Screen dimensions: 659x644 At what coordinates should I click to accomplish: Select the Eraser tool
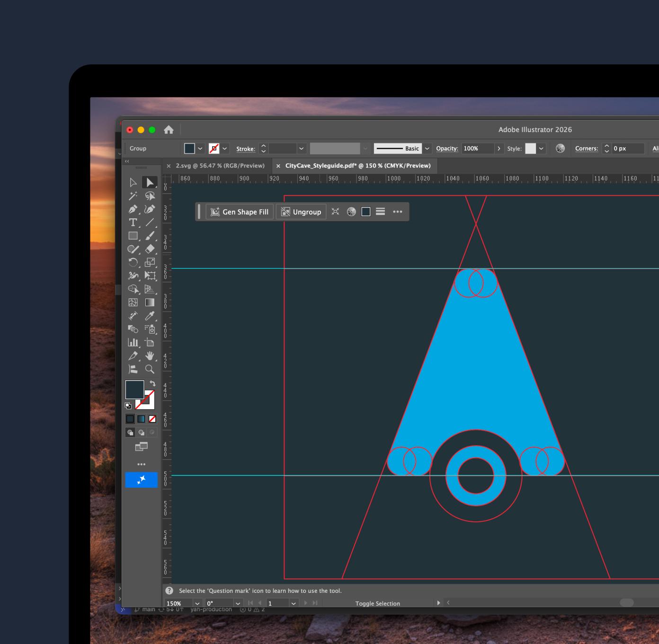pos(150,249)
